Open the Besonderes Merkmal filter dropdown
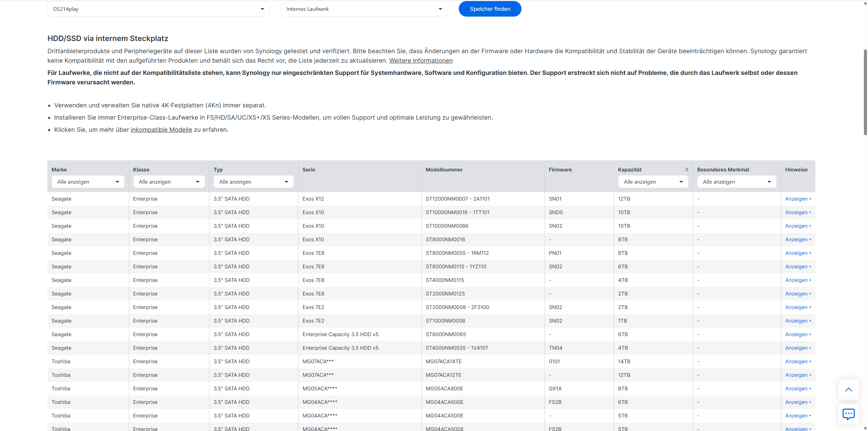The height and width of the screenshot is (431, 868). click(x=736, y=182)
